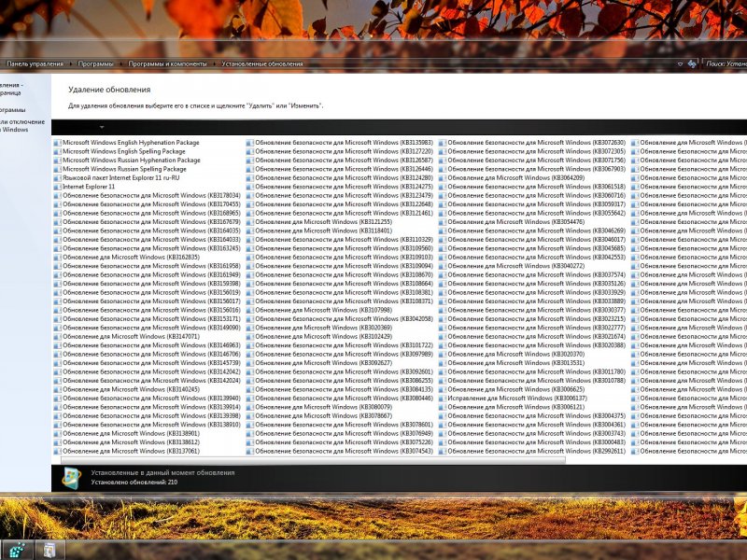Click the Установлено обновлений: 210 status text
The width and height of the screenshot is (747, 560).
(x=134, y=482)
